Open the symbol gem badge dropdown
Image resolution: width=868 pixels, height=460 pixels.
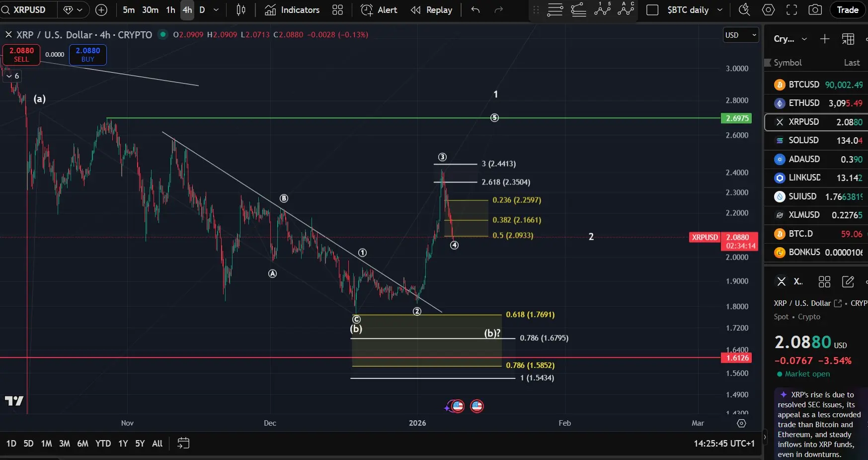[73, 10]
